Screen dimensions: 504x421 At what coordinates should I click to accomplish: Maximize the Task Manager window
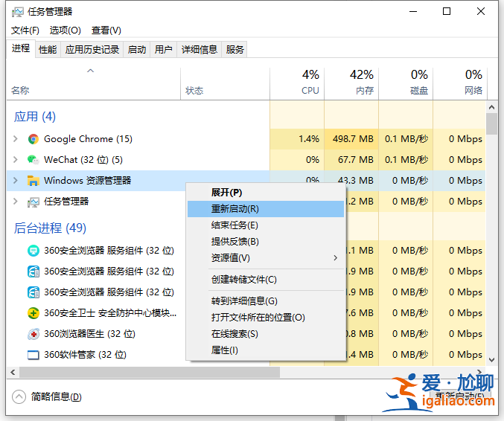coord(447,12)
